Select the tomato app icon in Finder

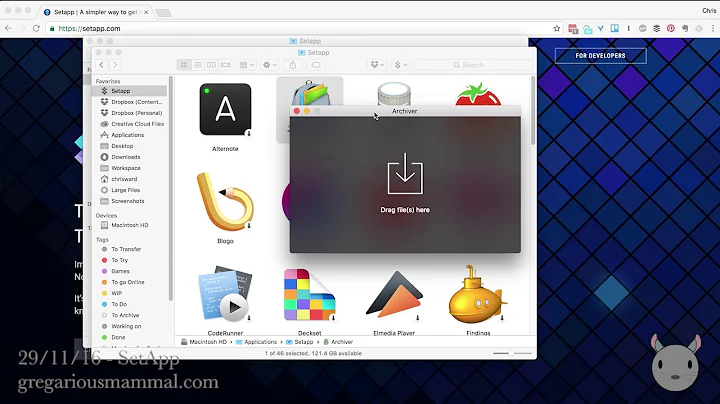tap(478, 94)
